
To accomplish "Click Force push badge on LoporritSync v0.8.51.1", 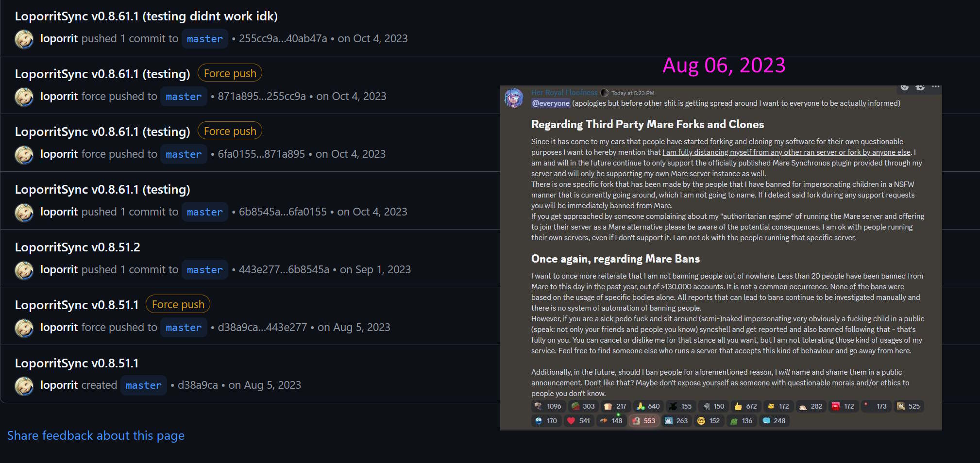I will tap(178, 304).
